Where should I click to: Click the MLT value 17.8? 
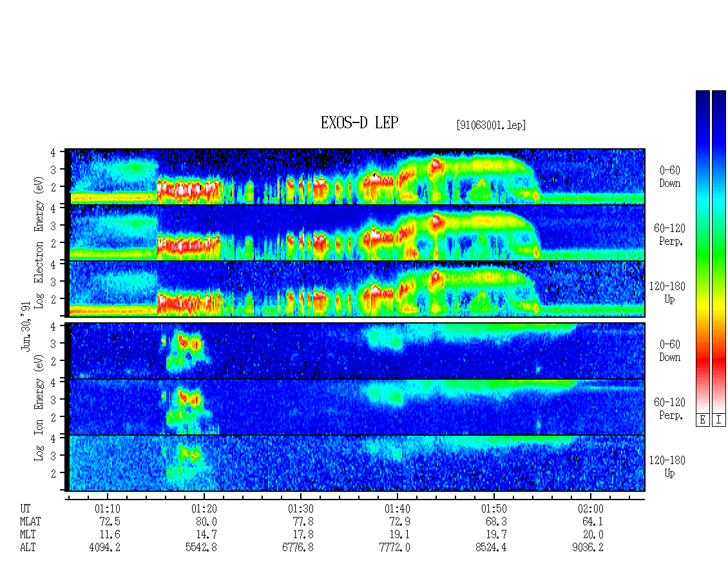tap(303, 535)
